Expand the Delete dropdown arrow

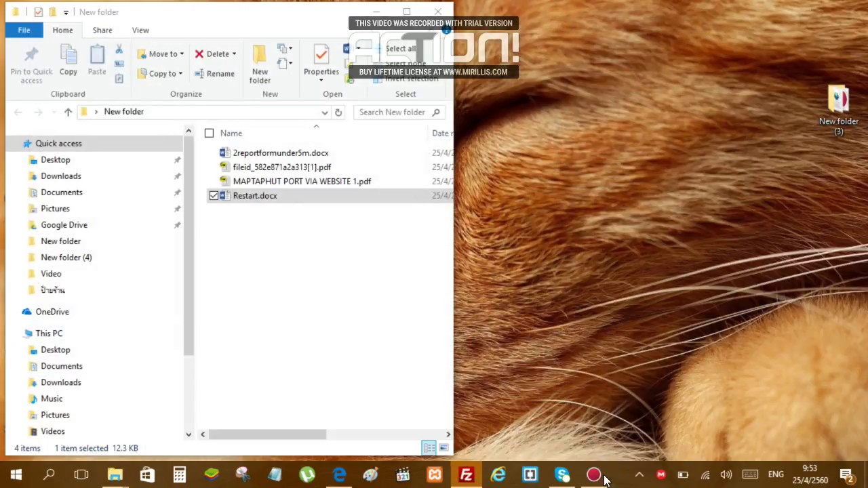234,54
